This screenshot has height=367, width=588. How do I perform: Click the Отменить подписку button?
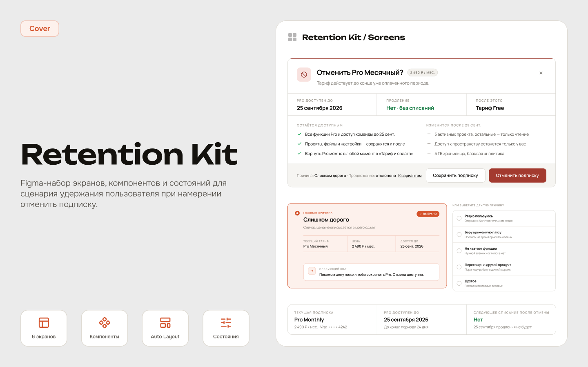(x=517, y=176)
